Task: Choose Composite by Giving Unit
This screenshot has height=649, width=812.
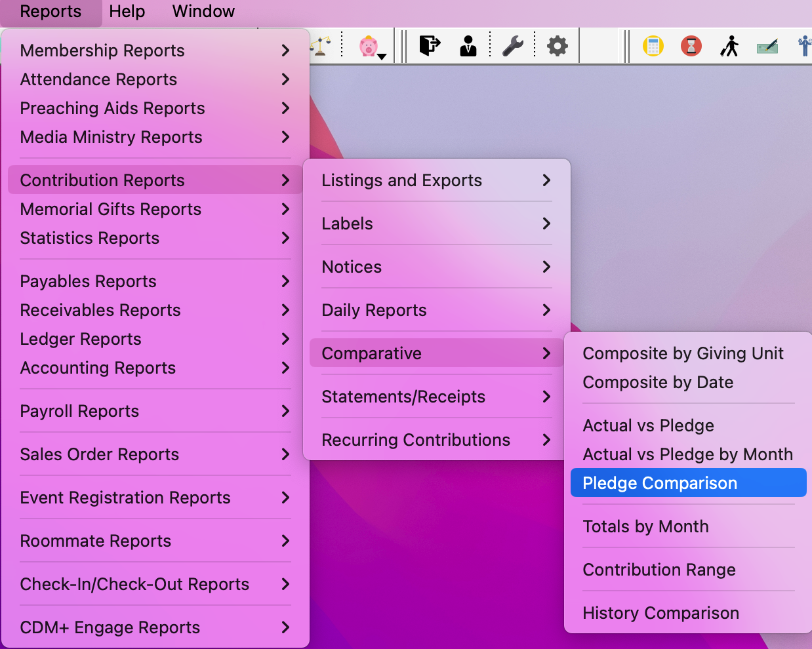Action: pos(683,353)
